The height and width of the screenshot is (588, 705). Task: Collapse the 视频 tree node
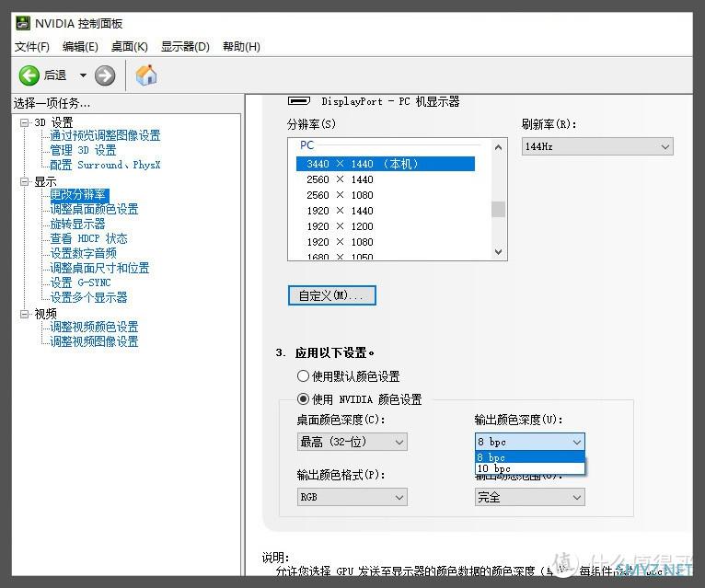tap(24, 314)
